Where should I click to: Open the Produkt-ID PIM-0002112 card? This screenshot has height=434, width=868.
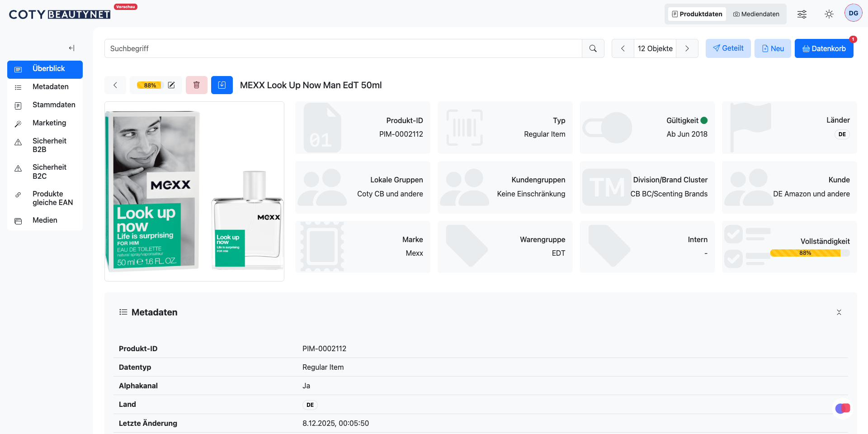click(363, 128)
